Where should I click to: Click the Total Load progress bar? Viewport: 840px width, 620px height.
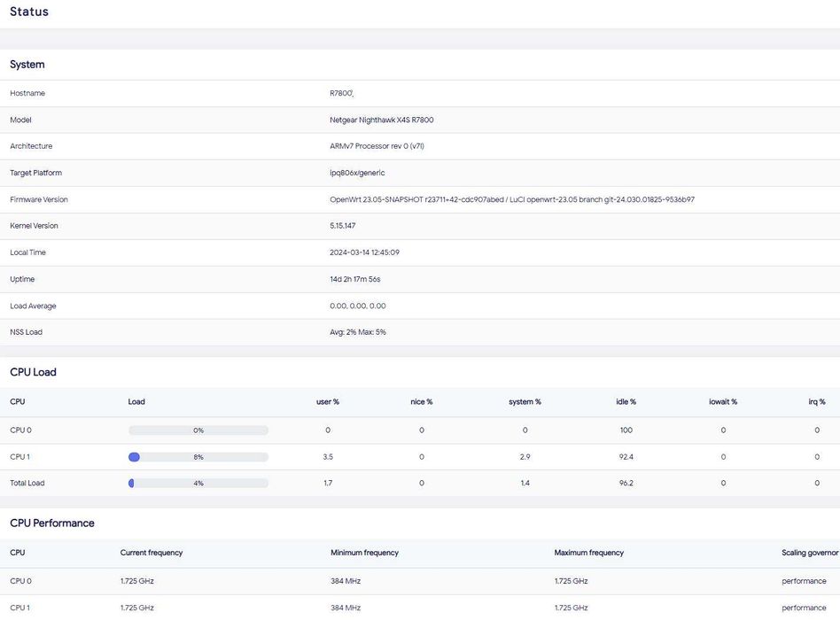(x=198, y=484)
